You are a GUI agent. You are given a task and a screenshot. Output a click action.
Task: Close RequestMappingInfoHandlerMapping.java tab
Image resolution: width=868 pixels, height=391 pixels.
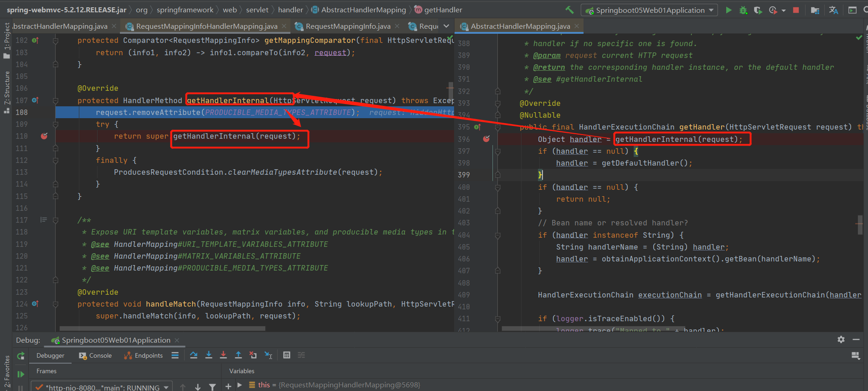click(284, 26)
